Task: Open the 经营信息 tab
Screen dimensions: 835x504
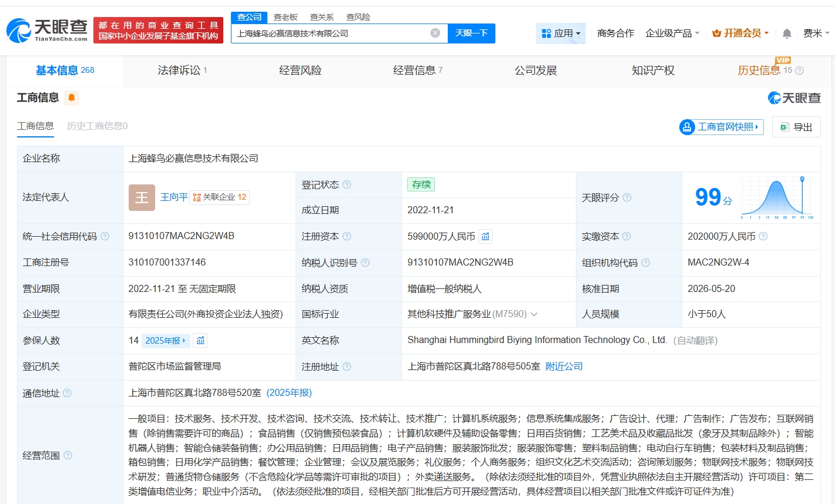Action: point(418,70)
